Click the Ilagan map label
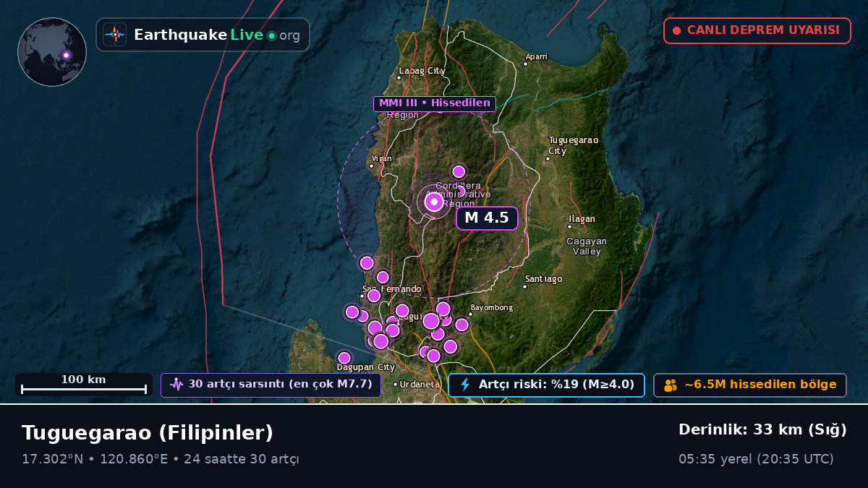This screenshot has height=488, width=868. (x=582, y=219)
